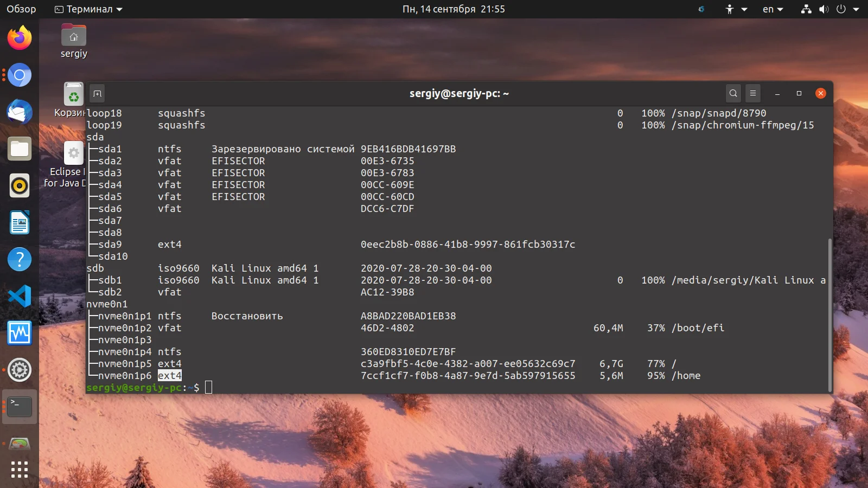The height and width of the screenshot is (488, 868).
Task: Open the clock and calendar panel
Action: [454, 9]
